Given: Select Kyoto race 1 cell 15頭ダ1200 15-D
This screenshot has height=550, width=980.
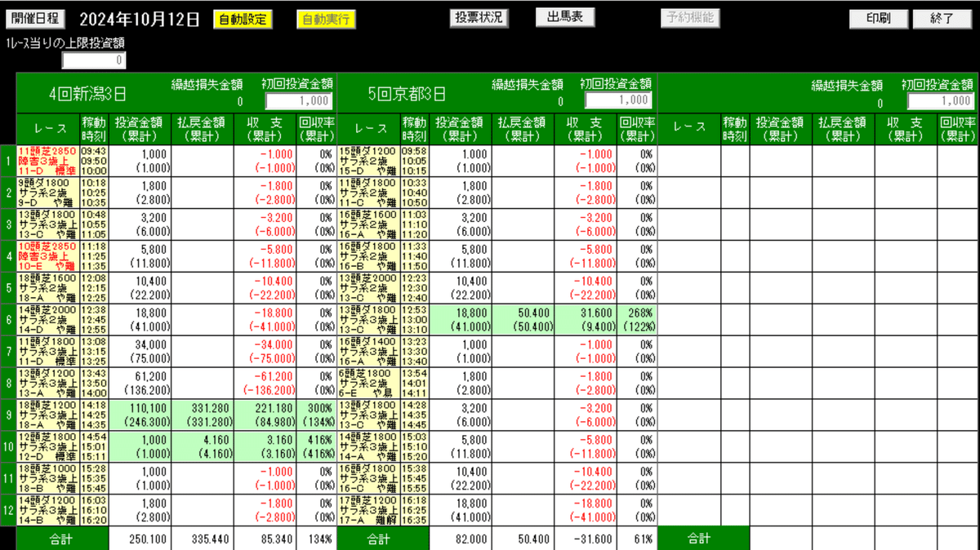Looking at the screenshot, I should click(368, 161).
